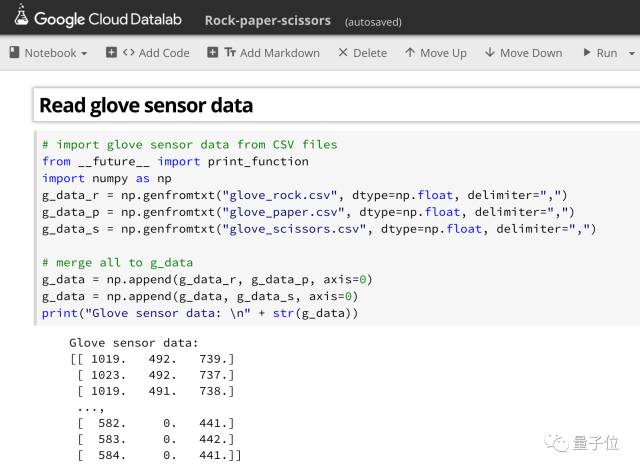Click the Notebook book icon

pyautogui.click(x=14, y=52)
